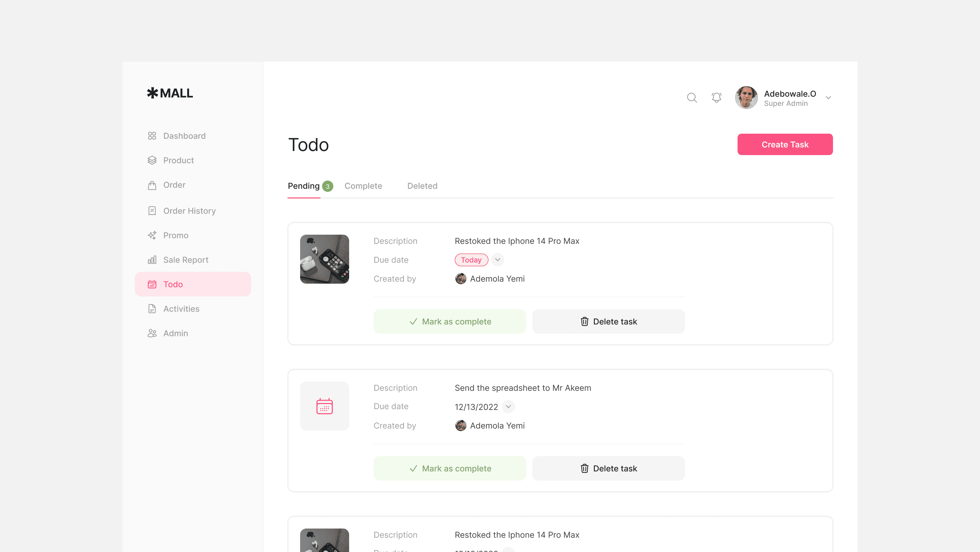Open Dashboard from the sidebar
The image size is (980, 552).
click(184, 136)
